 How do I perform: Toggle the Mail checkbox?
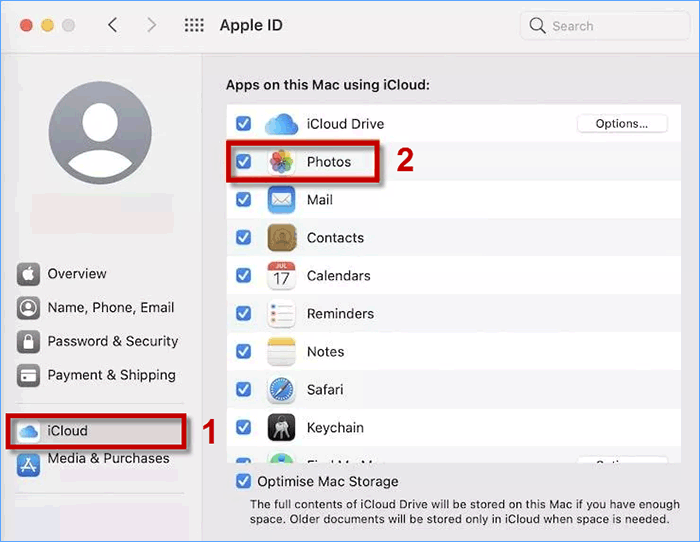pos(243,199)
